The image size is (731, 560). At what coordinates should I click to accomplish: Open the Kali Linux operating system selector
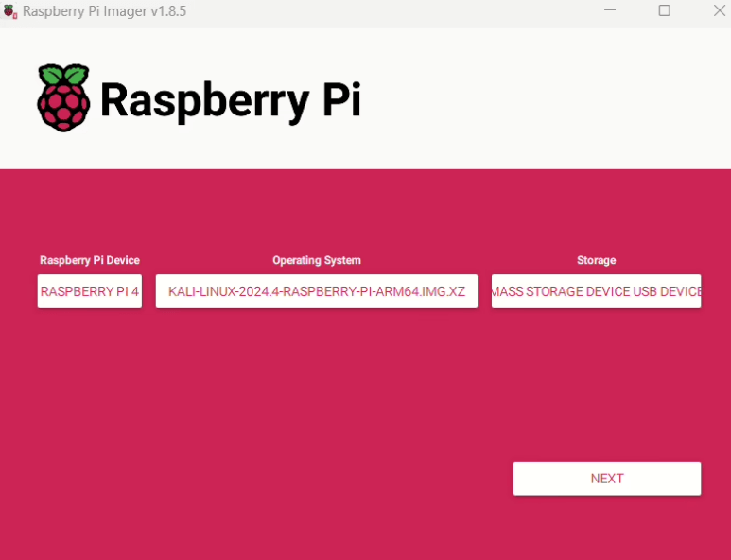coord(317,291)
